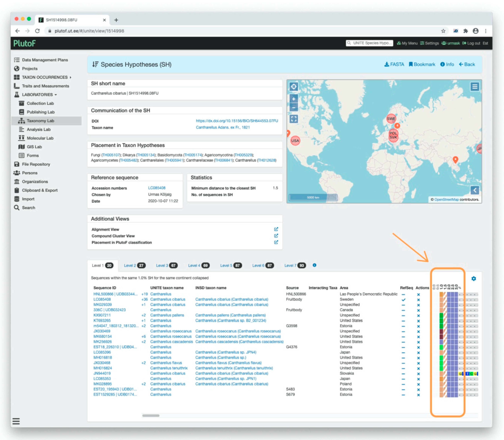
Task: Open table settings gear icon
Action: [x=474, y=278]
